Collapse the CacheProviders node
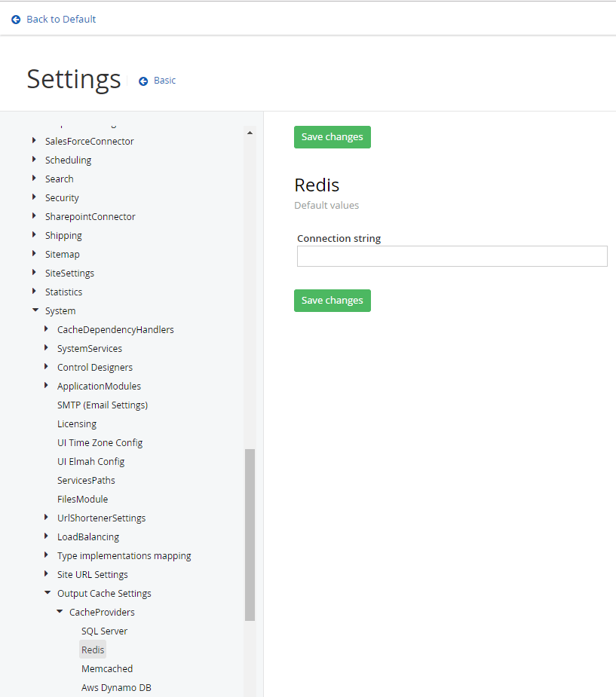 click(59, 612)
